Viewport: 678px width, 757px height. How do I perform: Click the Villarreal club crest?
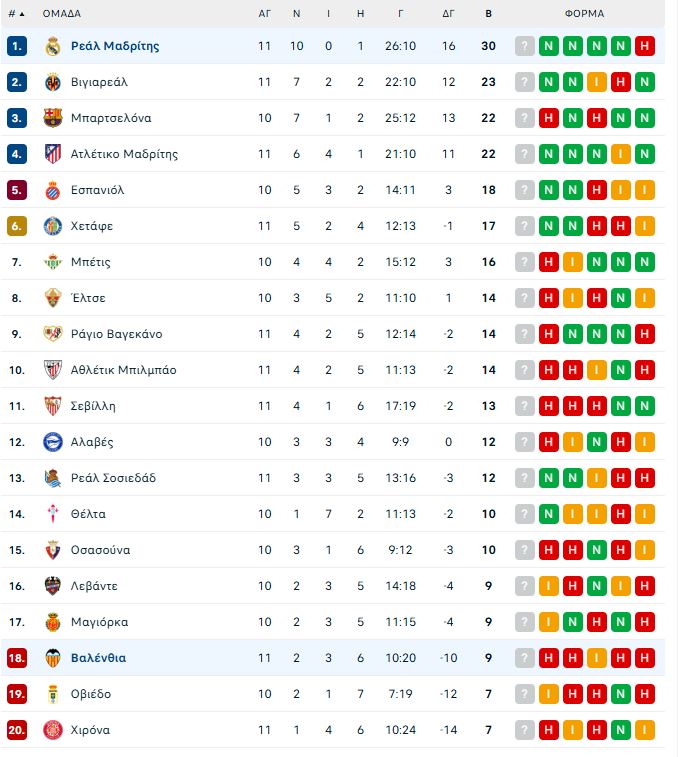click(53, 82)
